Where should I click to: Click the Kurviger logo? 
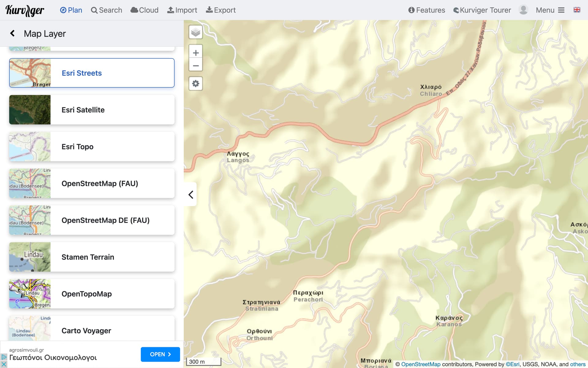pos(25,10)
